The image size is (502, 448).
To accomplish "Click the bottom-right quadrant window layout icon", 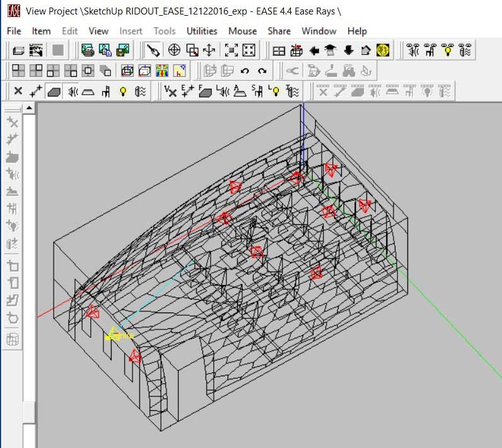I will 71,71.
